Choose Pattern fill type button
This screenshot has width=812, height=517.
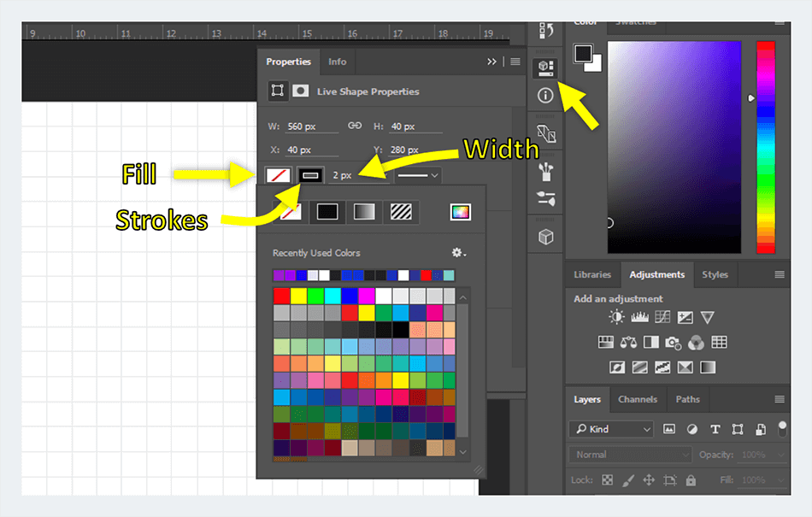click(x=401, y=212)
